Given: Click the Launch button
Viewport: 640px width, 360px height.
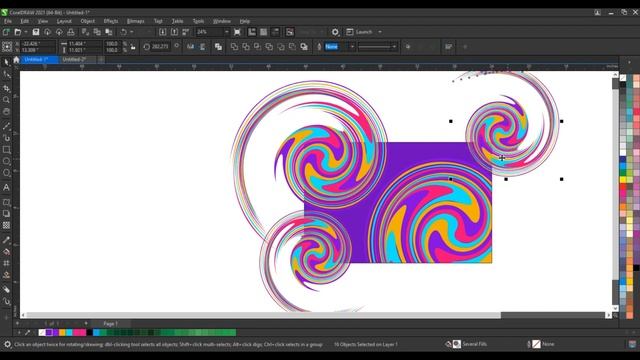Looking at the screenshot, I should pos(360,32).
